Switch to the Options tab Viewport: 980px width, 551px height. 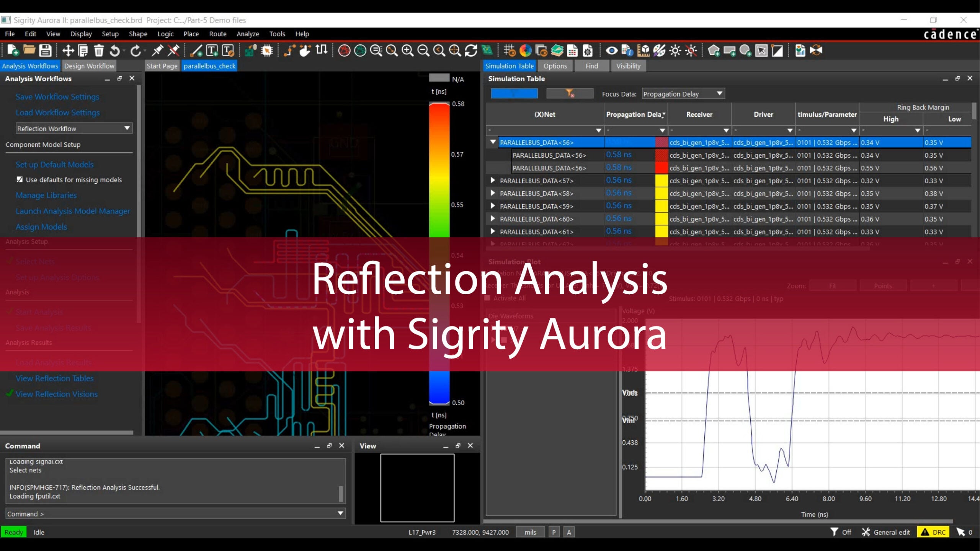click(x=555, y=66)
